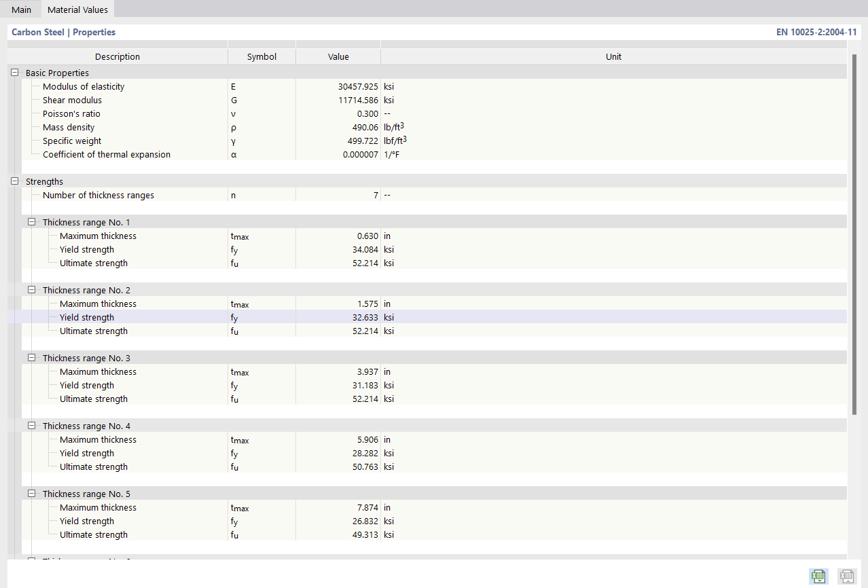Viewport: 868px width, 588px height.
Task: Click the disabled Excel import icon
Action: 846,576
